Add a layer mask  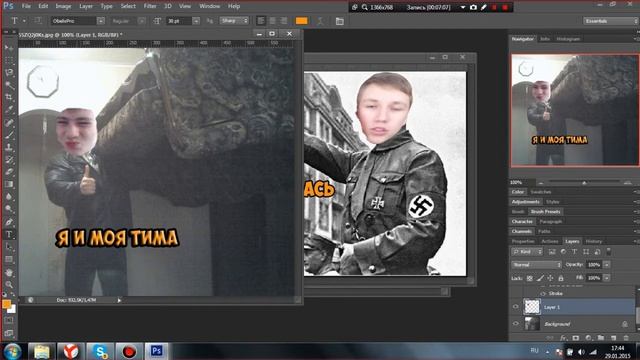(576, 338)
